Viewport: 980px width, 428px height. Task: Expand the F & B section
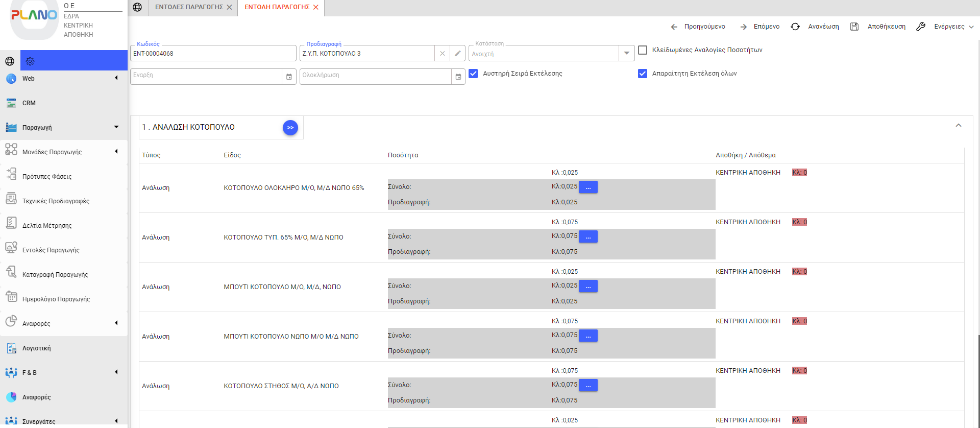pos(116,372)
